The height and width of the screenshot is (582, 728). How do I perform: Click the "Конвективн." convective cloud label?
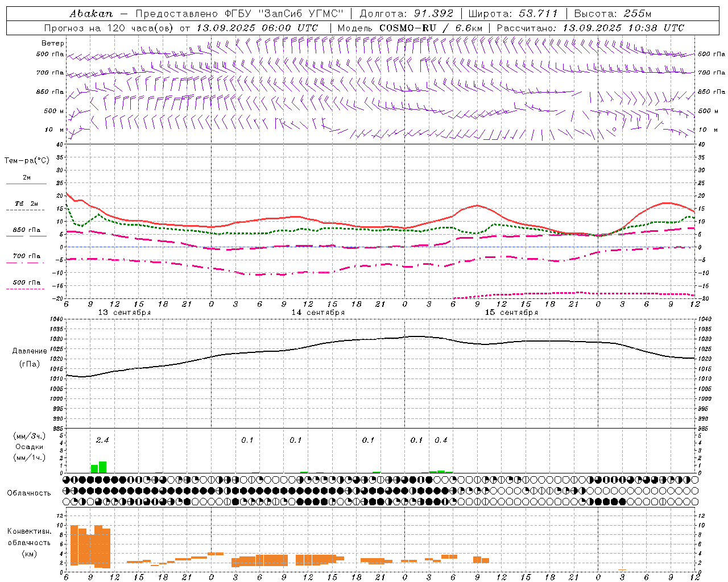click(x=29, y=531)
